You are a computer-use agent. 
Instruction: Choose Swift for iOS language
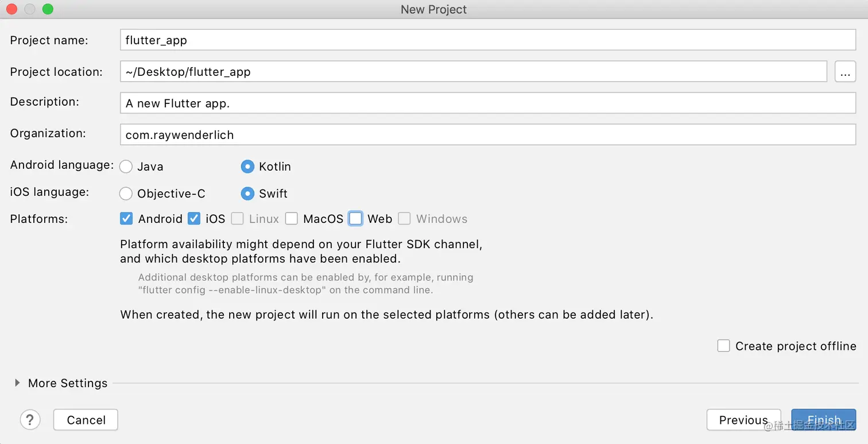(x=247, y=194)
